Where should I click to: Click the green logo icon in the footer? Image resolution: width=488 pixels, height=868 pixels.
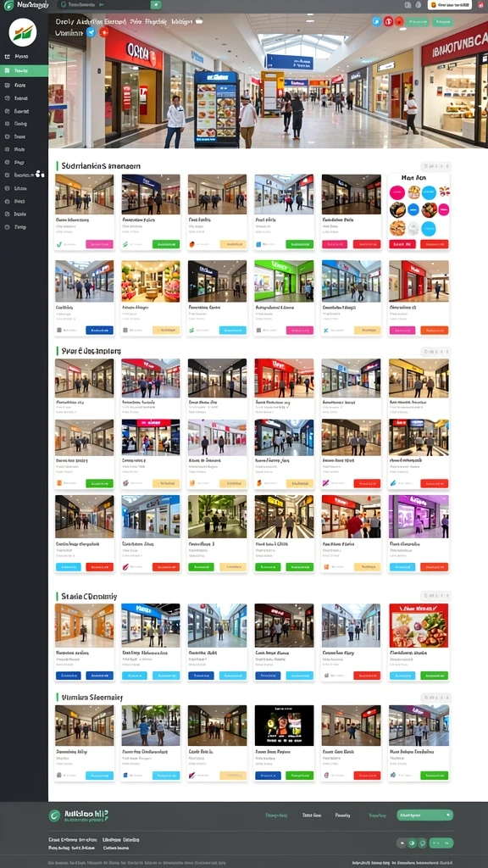(54, 815)
